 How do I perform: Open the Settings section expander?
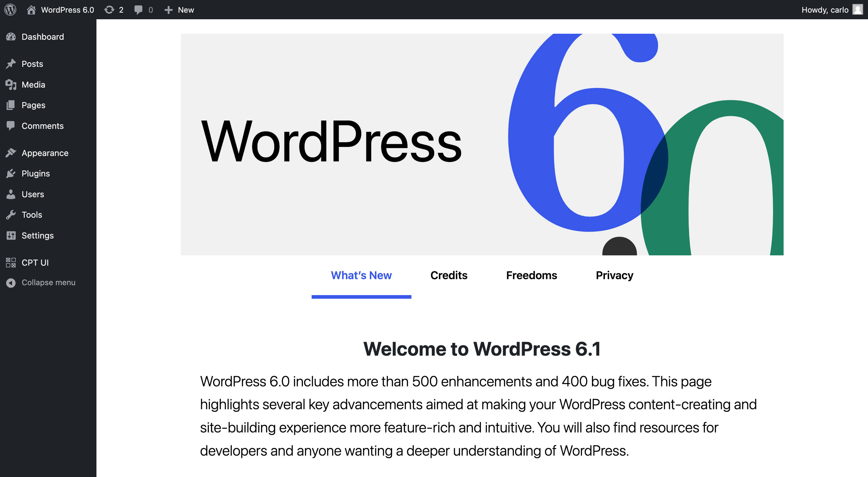pyautogui.click(x=37, y=235)
